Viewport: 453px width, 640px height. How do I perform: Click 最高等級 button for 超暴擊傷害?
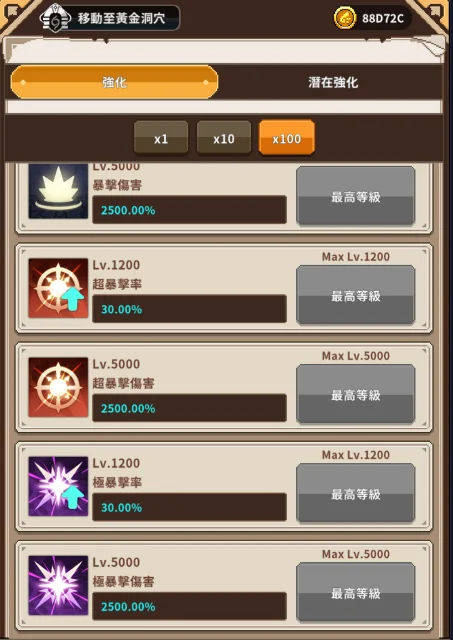(355, 394)
